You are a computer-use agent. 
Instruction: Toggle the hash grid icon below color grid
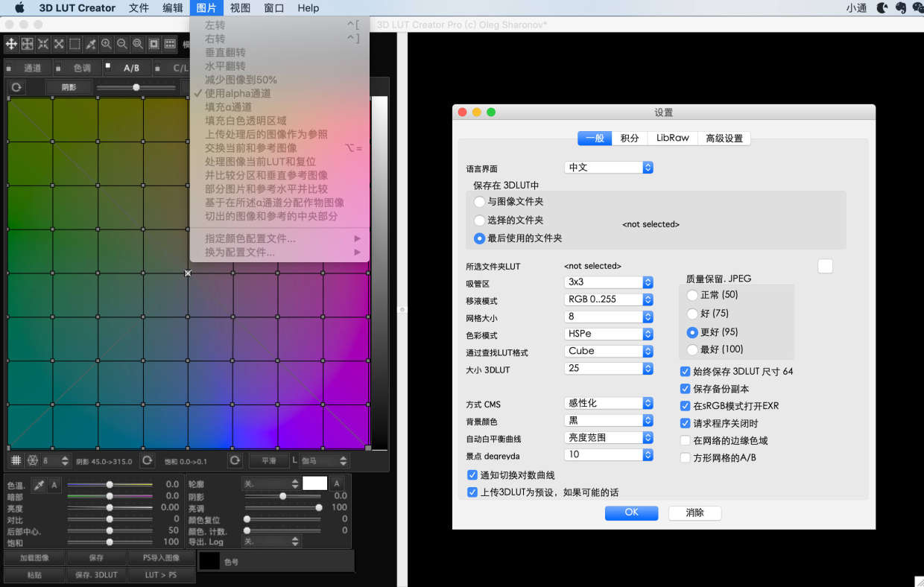[x=15, y=460]
